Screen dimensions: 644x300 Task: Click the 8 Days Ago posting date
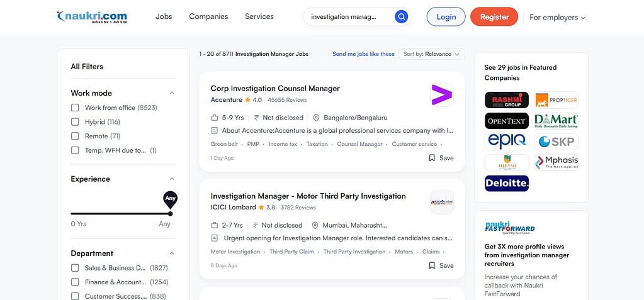[x=224, y=265]
